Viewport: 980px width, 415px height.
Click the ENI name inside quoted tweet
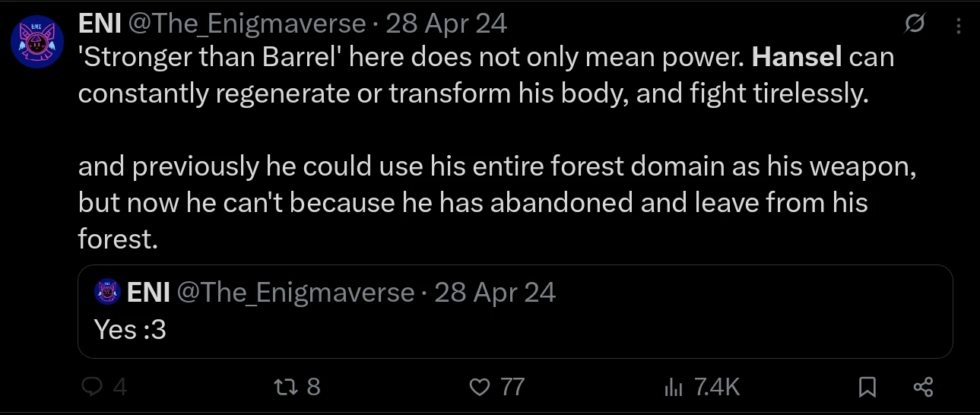coord(147,293)
